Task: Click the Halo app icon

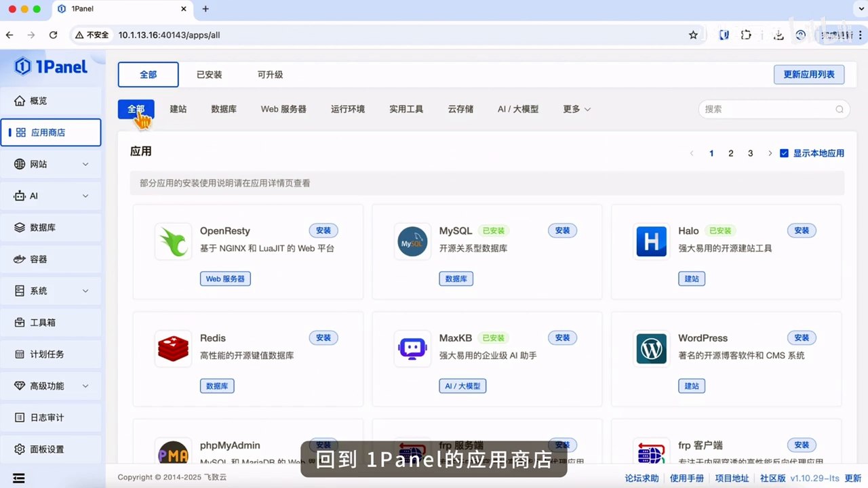Action: tap(652, 241)
